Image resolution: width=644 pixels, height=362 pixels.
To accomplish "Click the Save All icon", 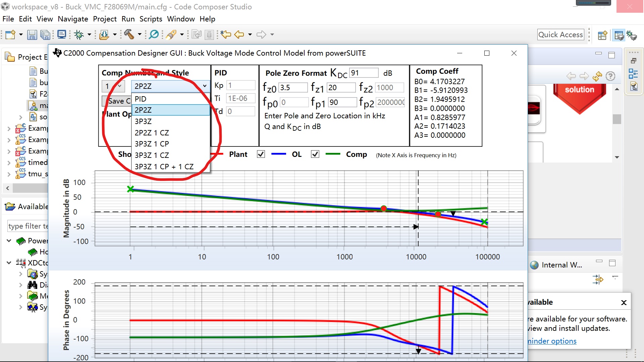I will coord(45,35).
